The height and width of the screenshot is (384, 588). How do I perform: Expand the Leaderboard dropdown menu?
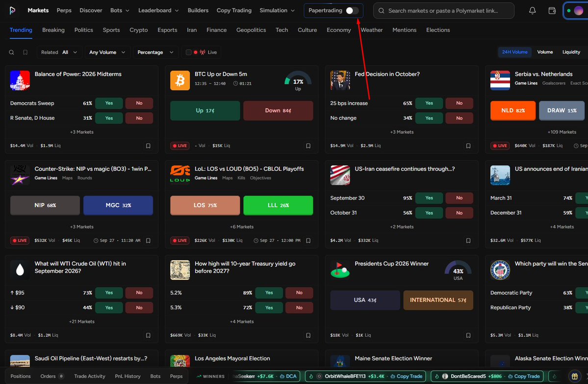pyautogui.click(x=158, y=10)
